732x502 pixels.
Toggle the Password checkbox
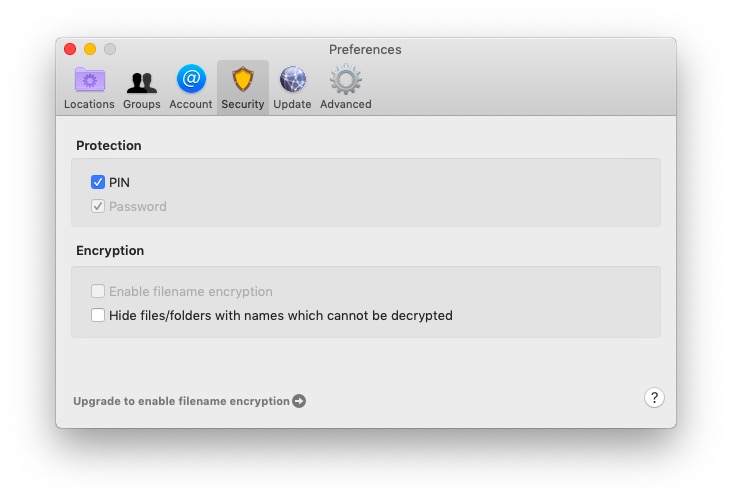click(98, 206)
